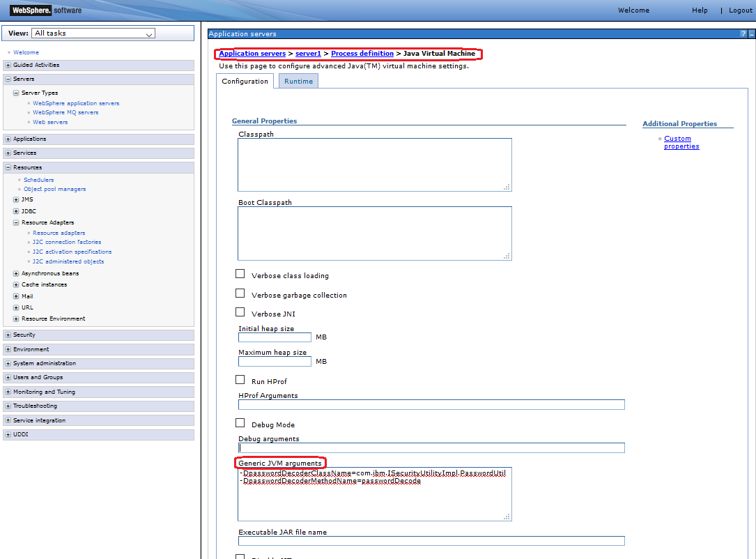The image size is (756, 559).
Task: Click the Process definition breadcrumb link
Action: (362, 54)
